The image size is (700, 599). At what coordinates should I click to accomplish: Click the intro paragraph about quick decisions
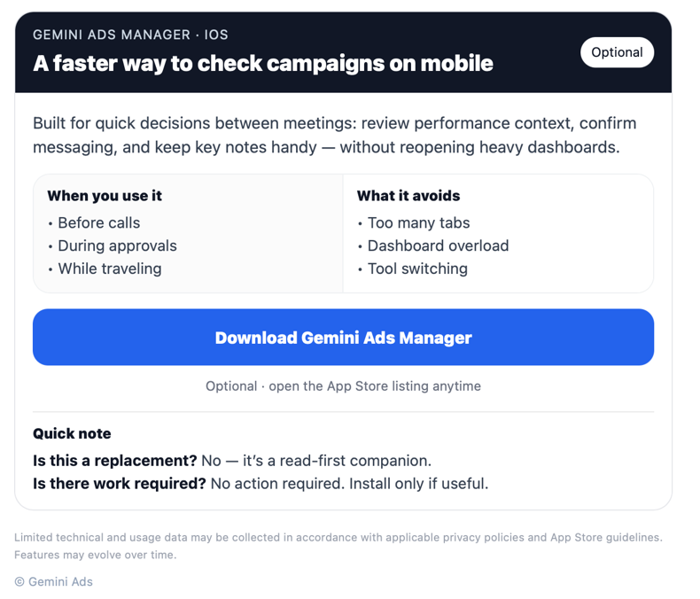(334, 136)
